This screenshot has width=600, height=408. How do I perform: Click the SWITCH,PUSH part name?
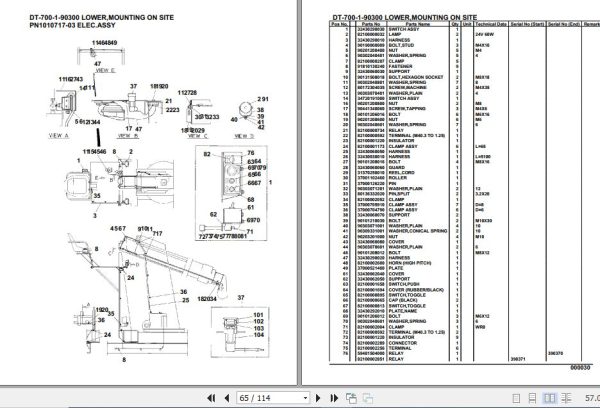pyautogui.click(x=404, y=284)
